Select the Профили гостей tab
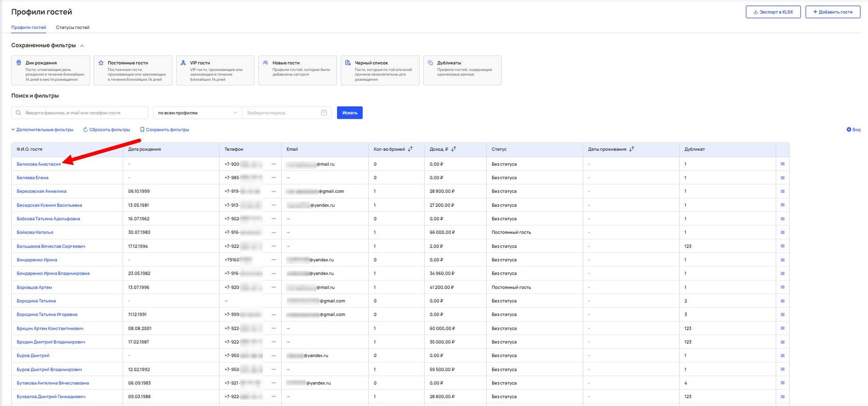This screenshot has width=868, height=406. pyautogui.click(x=29, y=28)
